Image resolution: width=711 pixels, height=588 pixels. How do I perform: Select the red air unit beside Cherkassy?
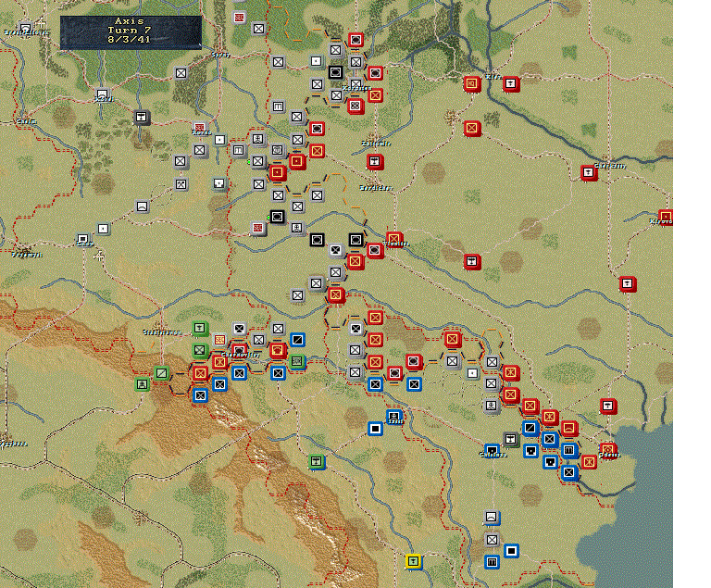pyautogui.click(x=588, y=173)
